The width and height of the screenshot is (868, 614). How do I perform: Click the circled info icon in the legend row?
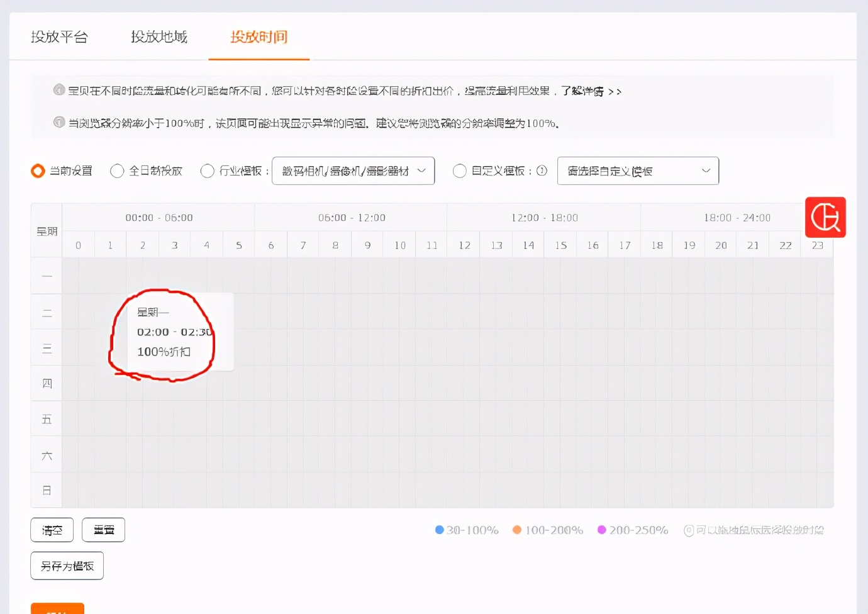pyautogui.click(x=690, y=530)
